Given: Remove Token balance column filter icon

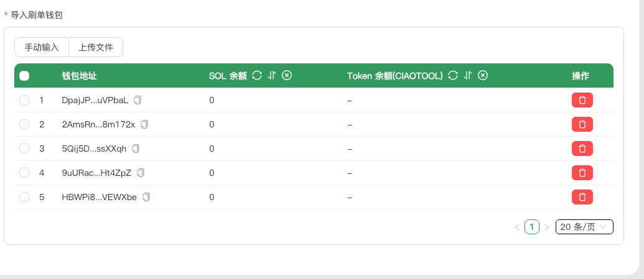Looking at the screenshot, I should point(483,75).
